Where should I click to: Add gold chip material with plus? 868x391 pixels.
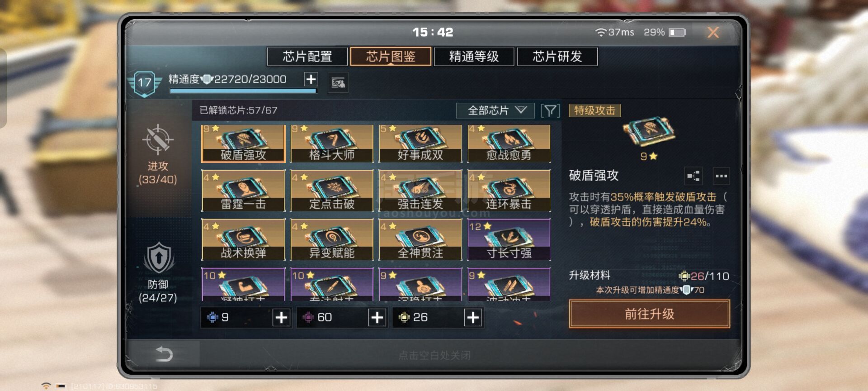(x=473, y=318)
